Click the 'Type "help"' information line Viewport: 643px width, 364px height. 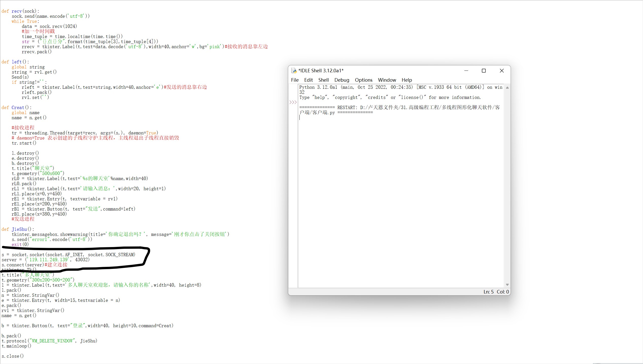[390, 97]
